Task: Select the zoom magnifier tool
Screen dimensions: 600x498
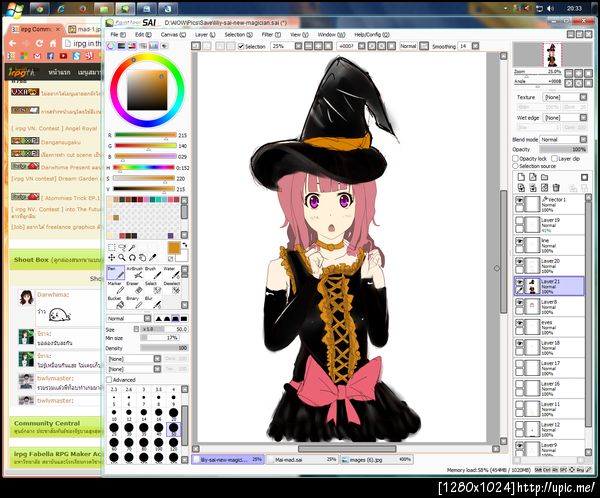Action: pos(122,258)
